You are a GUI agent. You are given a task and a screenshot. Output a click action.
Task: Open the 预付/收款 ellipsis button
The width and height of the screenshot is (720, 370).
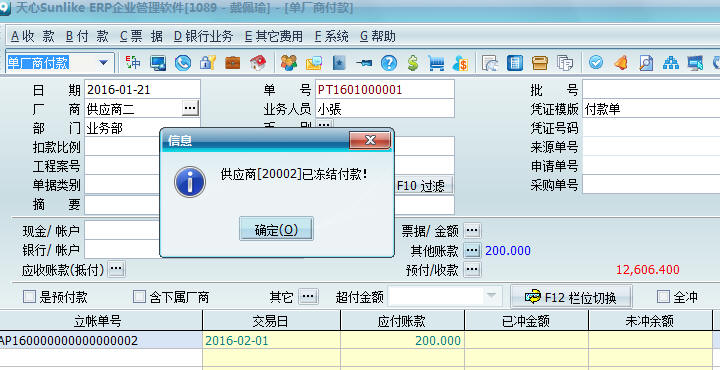pos(472,269)
